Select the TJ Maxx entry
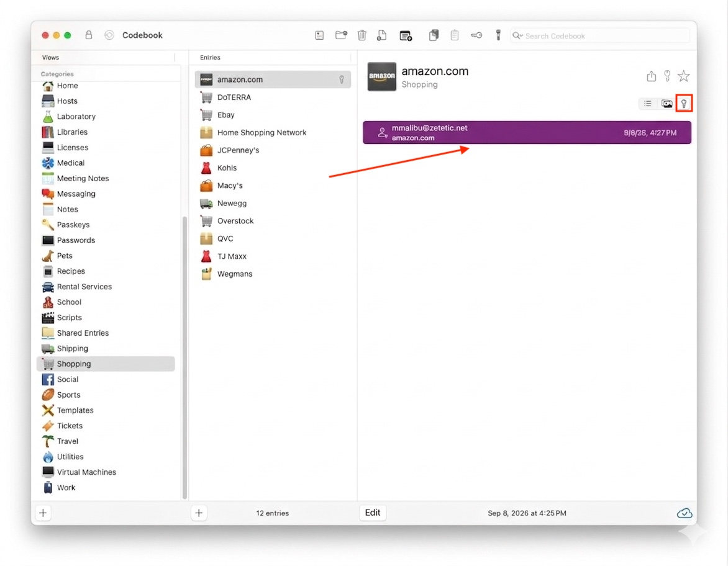Image resolution: width=728 pixels, height=566 pixels. pos(273,256)
